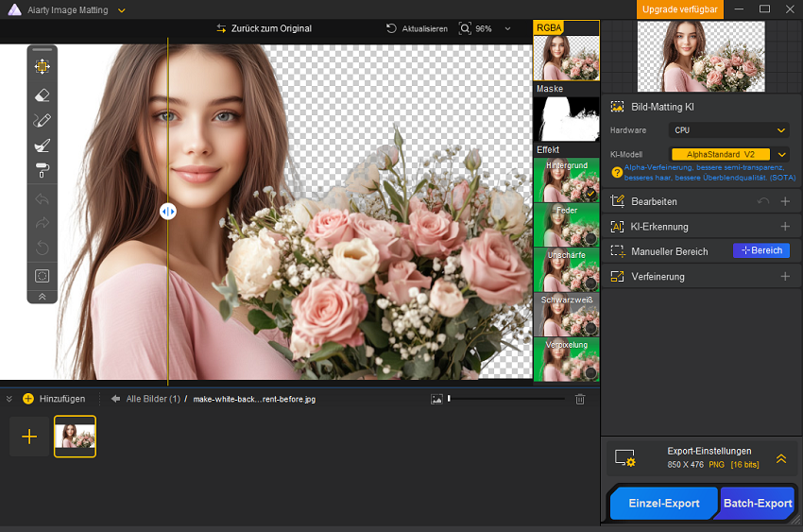Choose the Unschärfe effect
This screenshot has width=803, height=532.
tap(566, 270)
